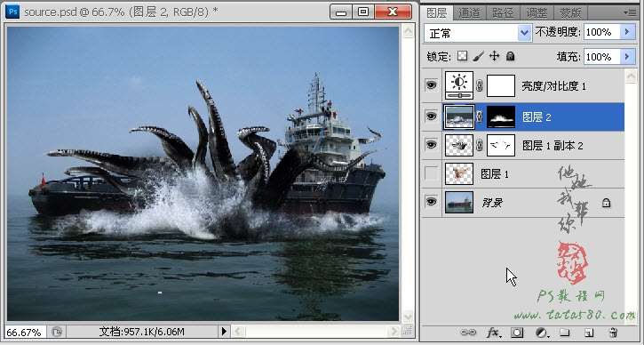Lock layer position icon
The height and width of the screenshot is (345, 644).
[494, 56]
